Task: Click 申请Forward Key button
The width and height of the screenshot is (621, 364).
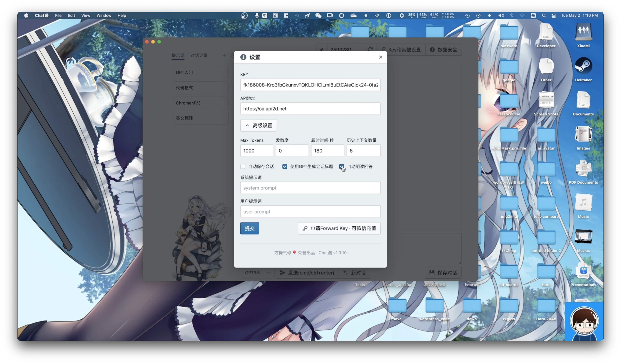Action: (339, 228)
